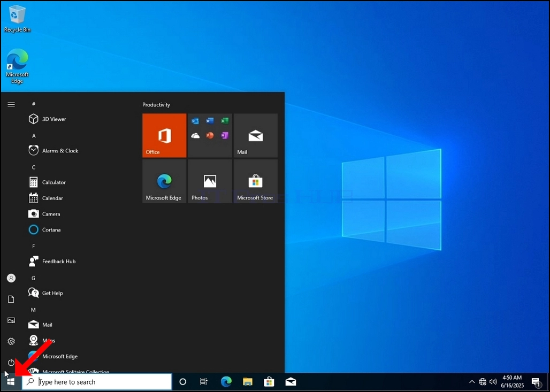Open the Recycle Bin desktop icon
Screen dimensions: 550x392
click(x=17, y=19)
